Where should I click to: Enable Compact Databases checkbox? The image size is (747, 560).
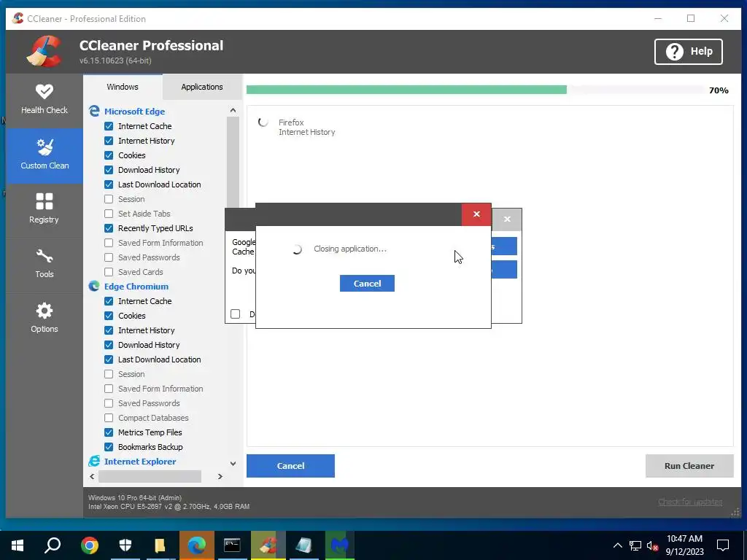tap(109, 418)
